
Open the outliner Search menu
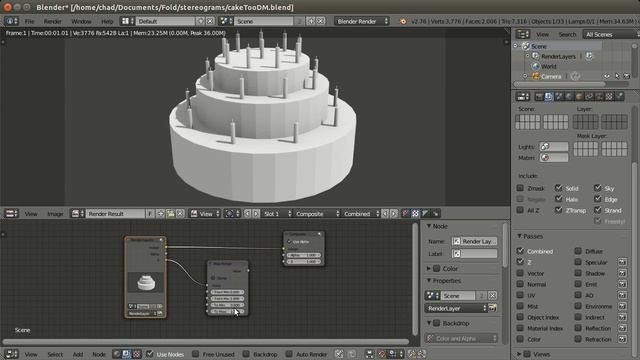(567, 35)
